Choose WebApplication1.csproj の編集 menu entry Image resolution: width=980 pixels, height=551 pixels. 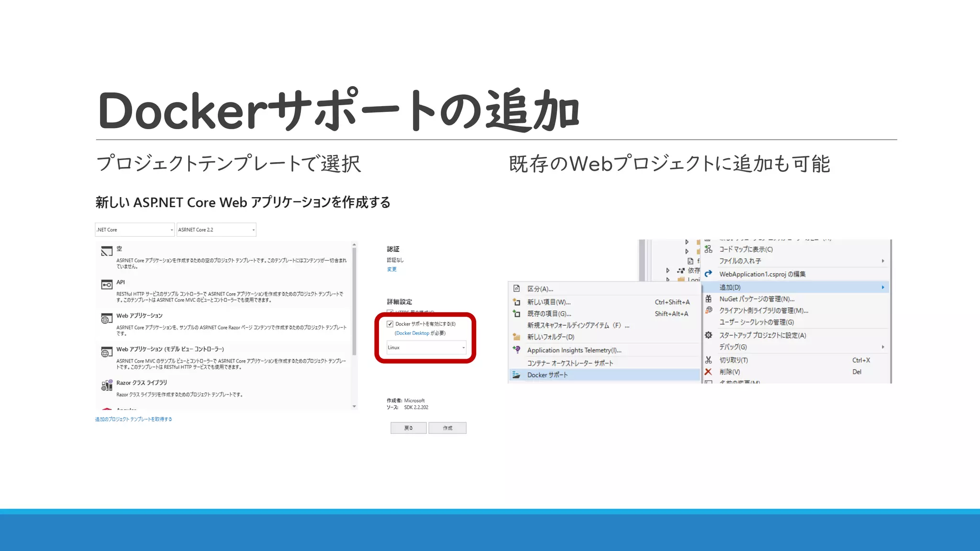tap(795, 274)
